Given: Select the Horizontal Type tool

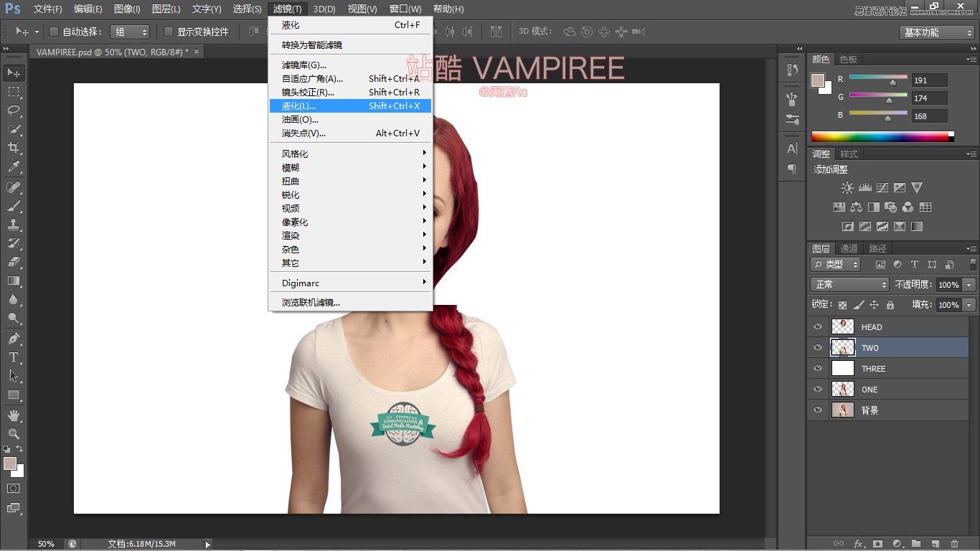Looking at the screenshot, I should coord(14,357).
